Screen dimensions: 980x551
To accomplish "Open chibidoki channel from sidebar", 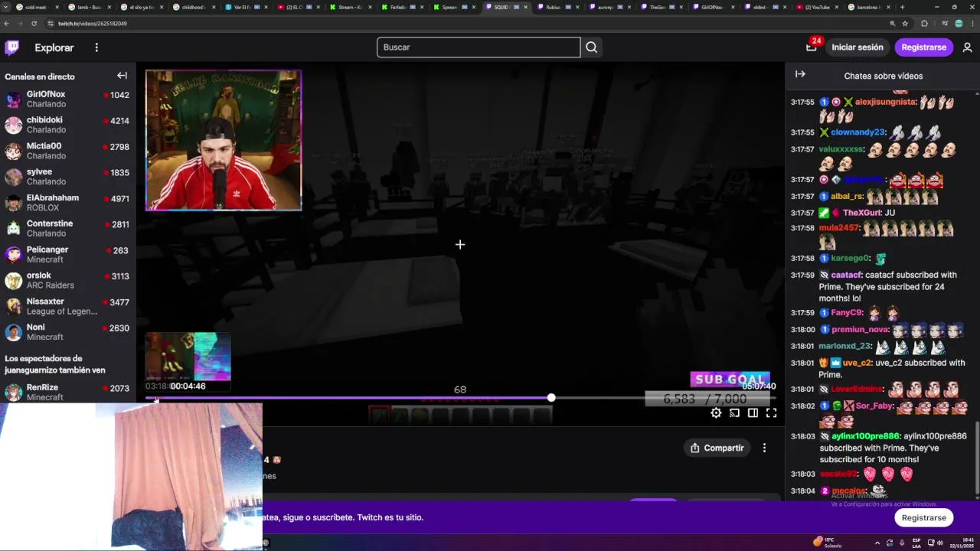I will 67,125.
